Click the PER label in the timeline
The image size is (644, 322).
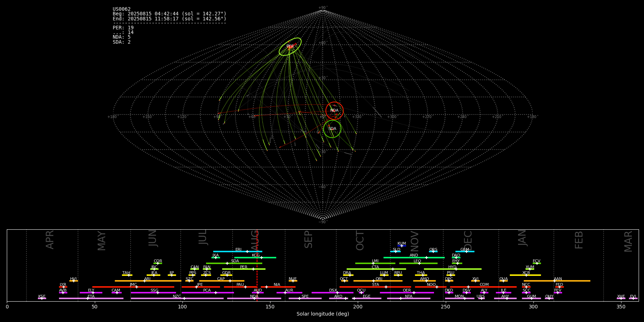pyautogui.click(x=244, y=267)
